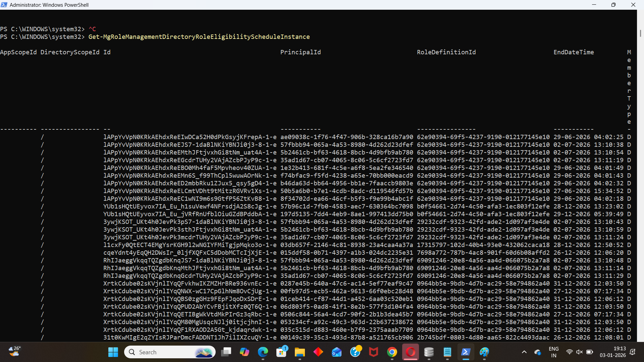Open the Windows Start menu
This screenshot has width=644, height=362.
113,352
